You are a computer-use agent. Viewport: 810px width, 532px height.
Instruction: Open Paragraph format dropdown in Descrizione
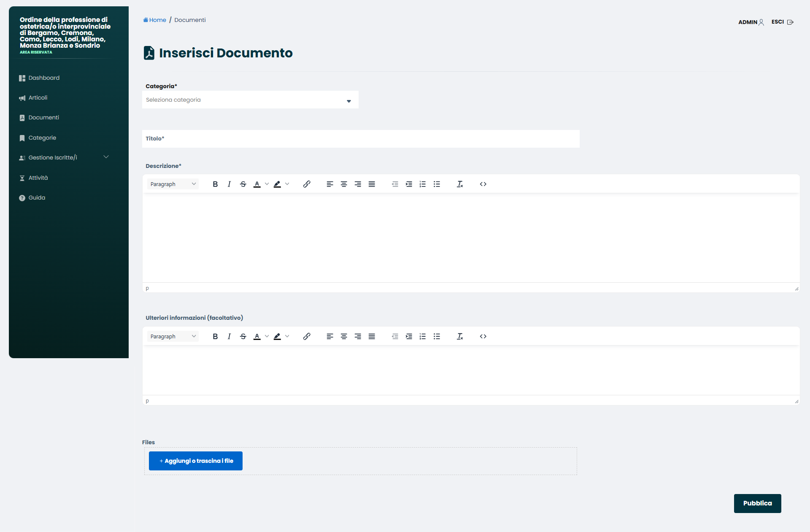[x=173, y=184]
